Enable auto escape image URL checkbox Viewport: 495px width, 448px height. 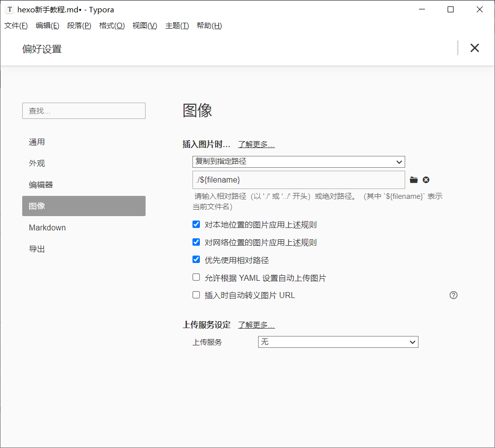tap(196, 295)
